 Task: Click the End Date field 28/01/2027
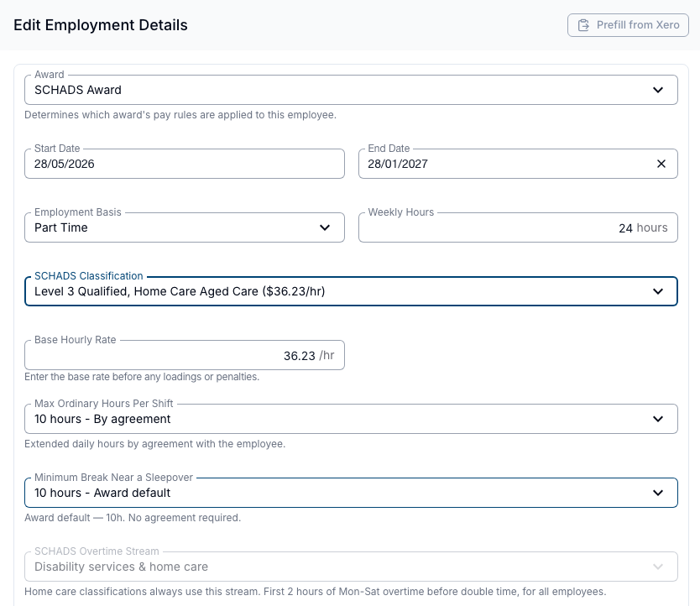pyautogui.click(x=518, y=164)
